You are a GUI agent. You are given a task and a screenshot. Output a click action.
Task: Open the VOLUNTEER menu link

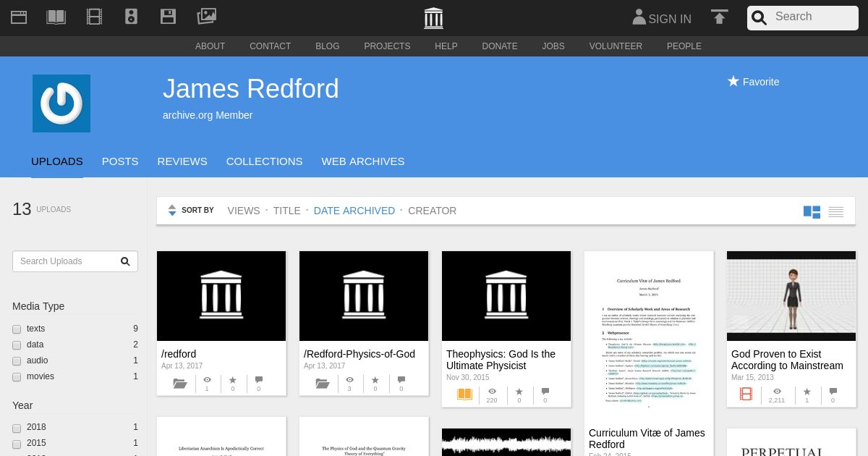tap(616, 46)
